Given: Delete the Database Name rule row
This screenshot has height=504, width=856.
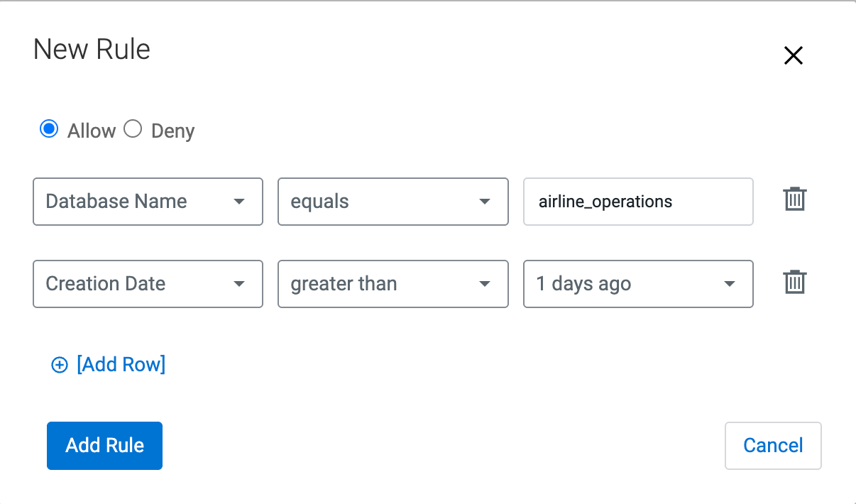Looking at the screenshot, I should pos(794,199).
